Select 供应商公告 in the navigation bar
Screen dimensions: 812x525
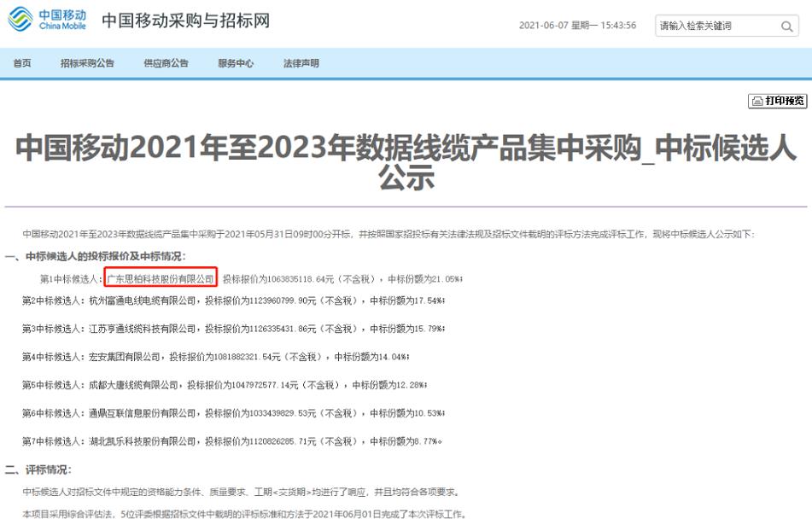click(166, 63)
